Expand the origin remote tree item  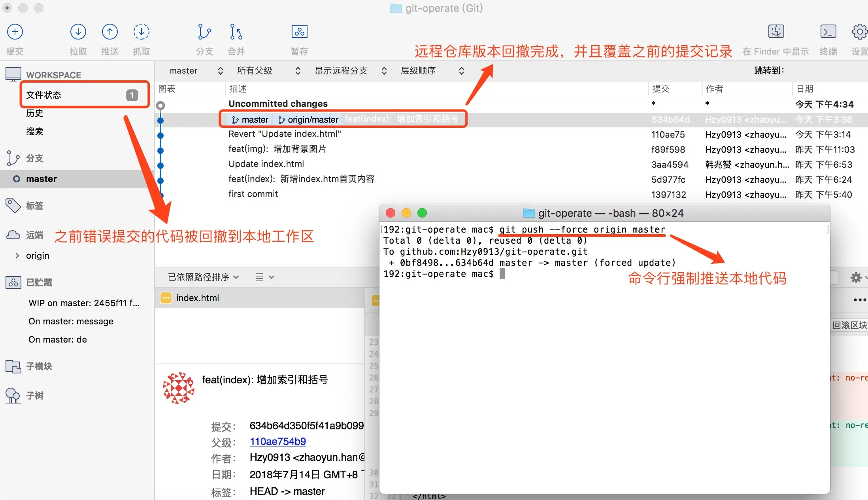(x=17, y=256)
